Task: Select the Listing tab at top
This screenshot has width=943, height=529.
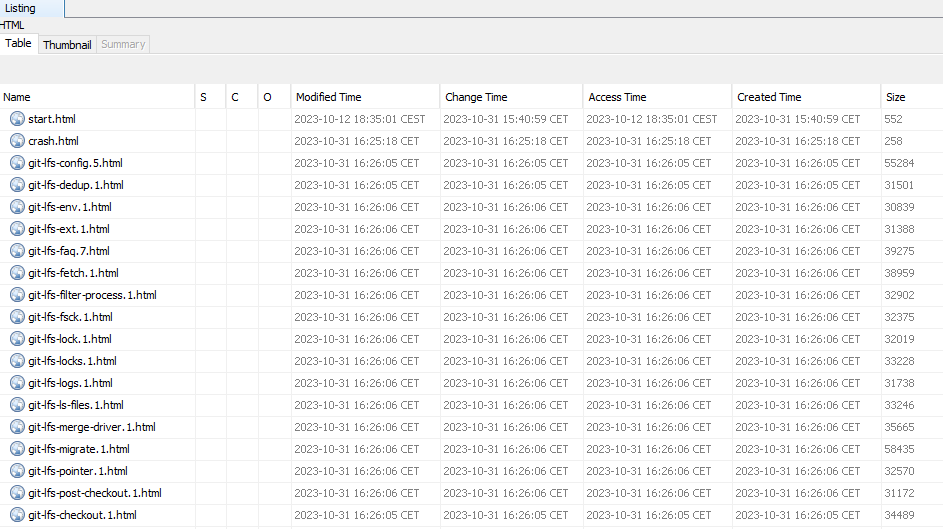Action: coord(21,8)
